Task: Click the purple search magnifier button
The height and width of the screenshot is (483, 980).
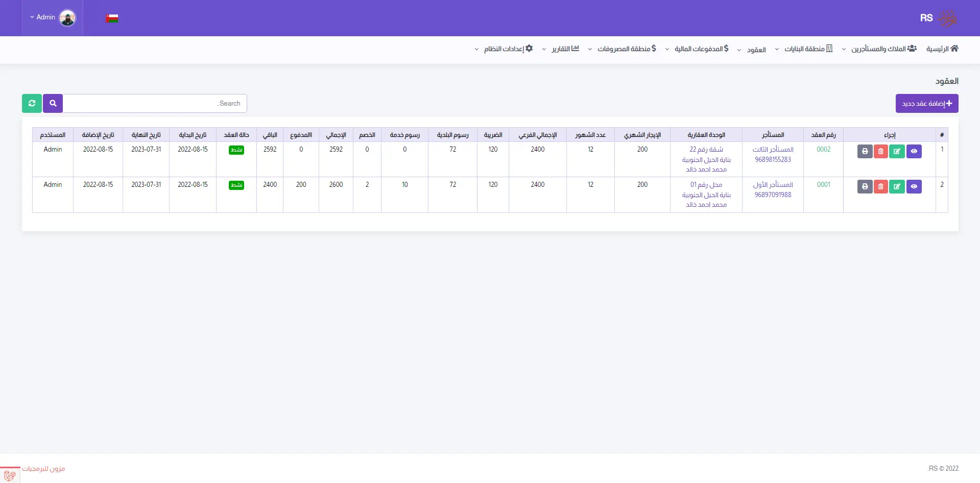Action: pyautogui.click(x=53, y=103)
